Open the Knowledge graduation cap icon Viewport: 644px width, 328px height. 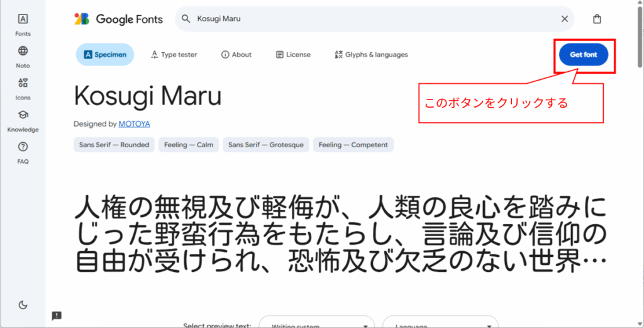point(23,115)
